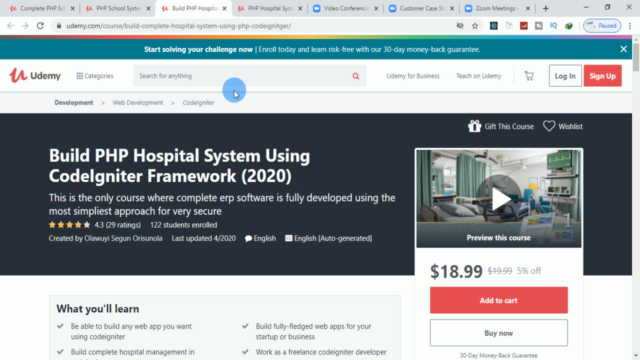Click the green globe extension icon
The height and width of the screenshot is (360, 640).
569,26
